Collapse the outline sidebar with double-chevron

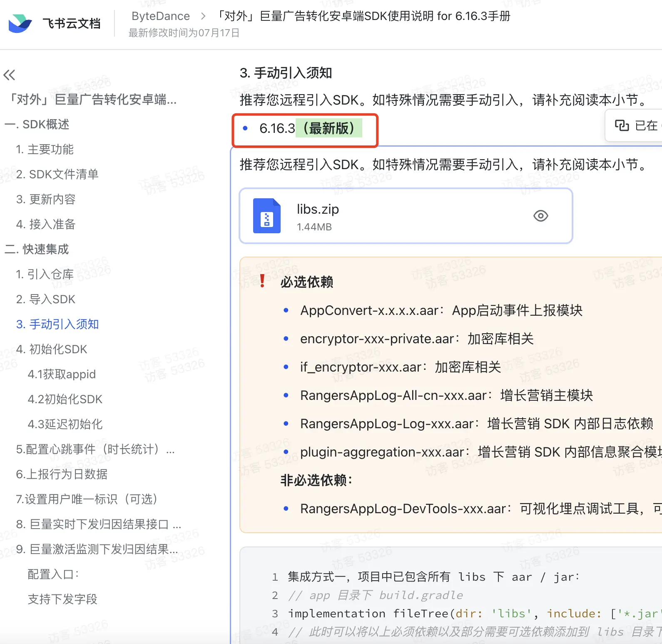[x=9, y=75]
